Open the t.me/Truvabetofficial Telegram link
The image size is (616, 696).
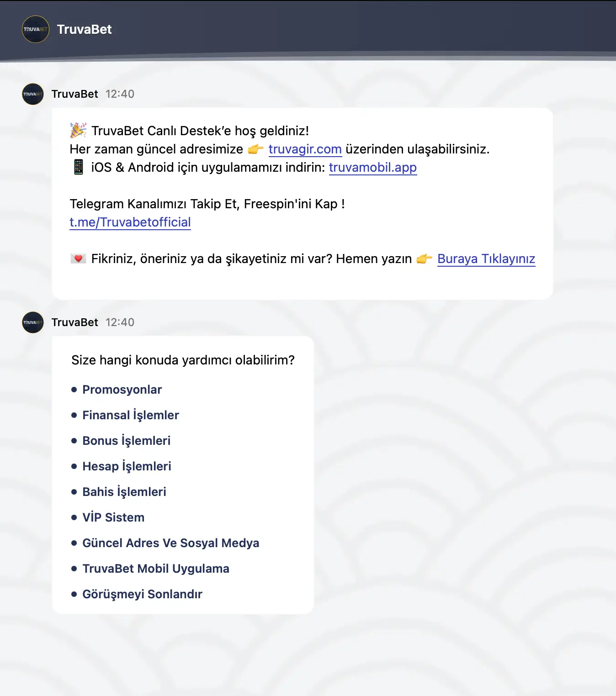click(x=130, y=222)
